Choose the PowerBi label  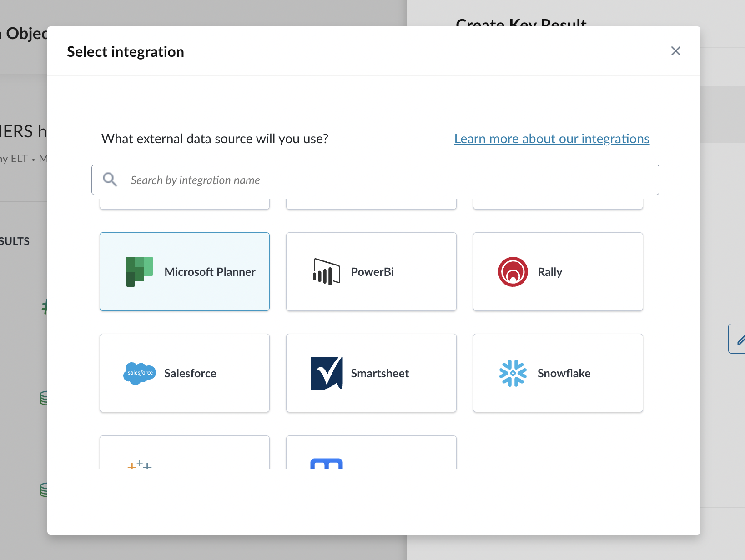pyautogui.click(x=372, y=272)
